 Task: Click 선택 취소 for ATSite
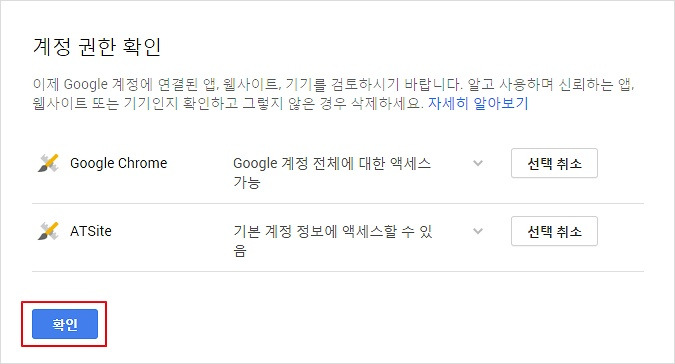click(x=554, y=231)
